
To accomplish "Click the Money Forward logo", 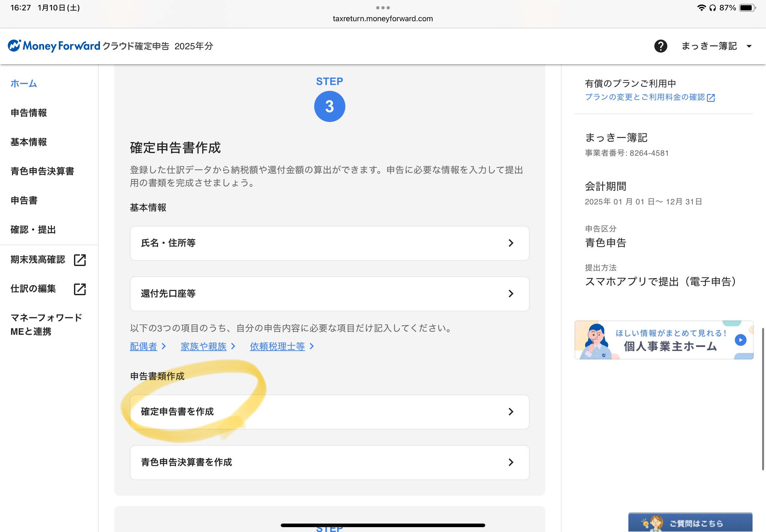I will [x=54, y=46].
